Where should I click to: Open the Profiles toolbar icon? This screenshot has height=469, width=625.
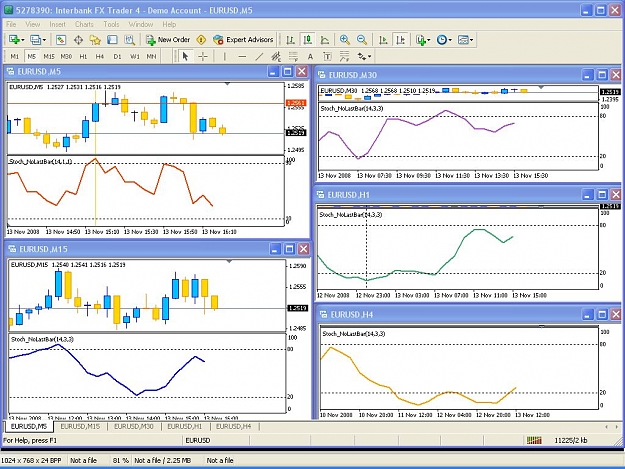[x=35, y=39]
